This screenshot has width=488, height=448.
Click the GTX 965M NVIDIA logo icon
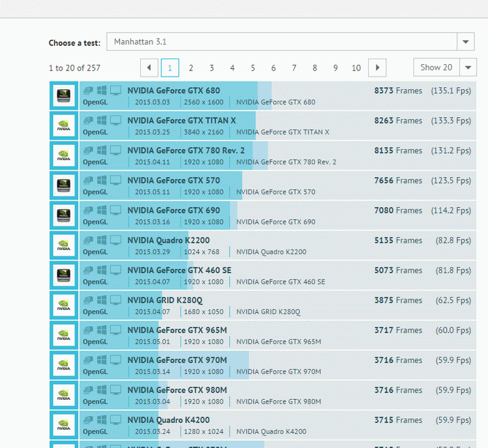[x=64, y=335]
